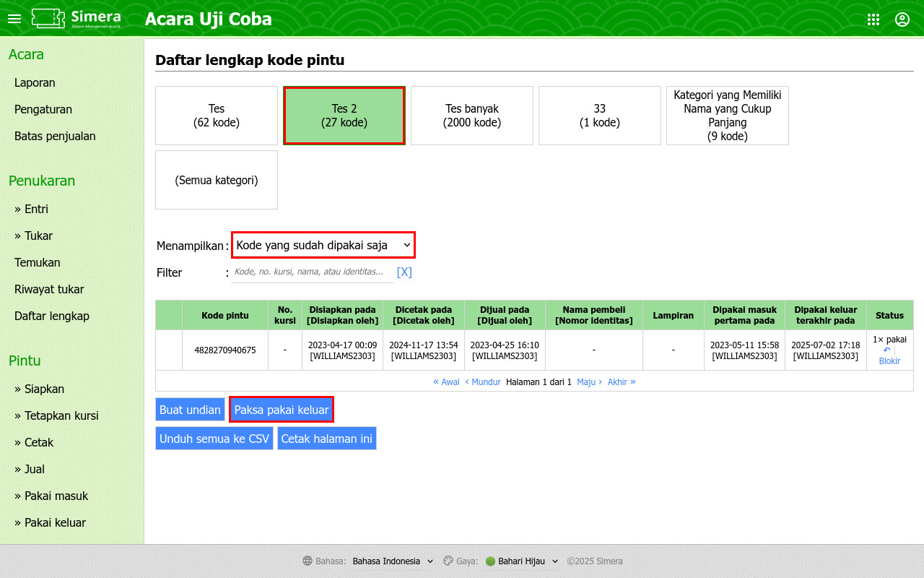Select the Semua kategori tab
Screen dimensions: 924x578
217,180
